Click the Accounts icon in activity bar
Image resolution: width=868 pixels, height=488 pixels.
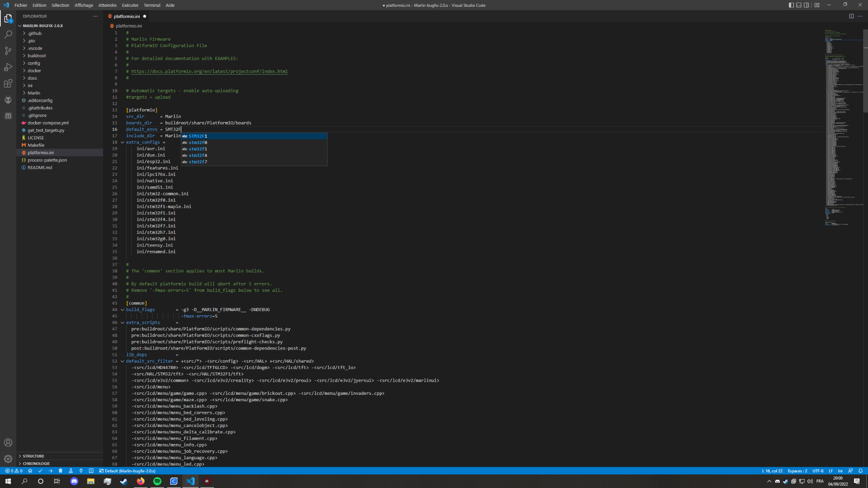8,443
